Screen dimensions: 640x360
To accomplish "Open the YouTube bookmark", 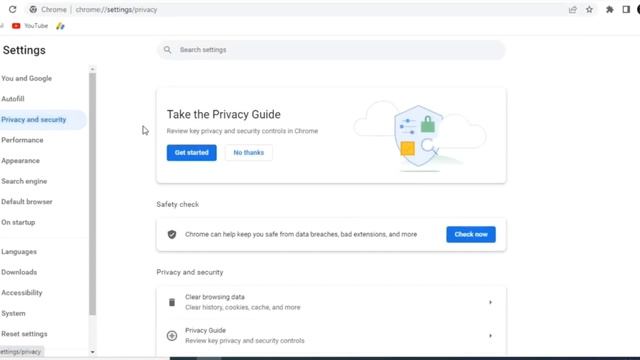I will [x=30, y=26].
